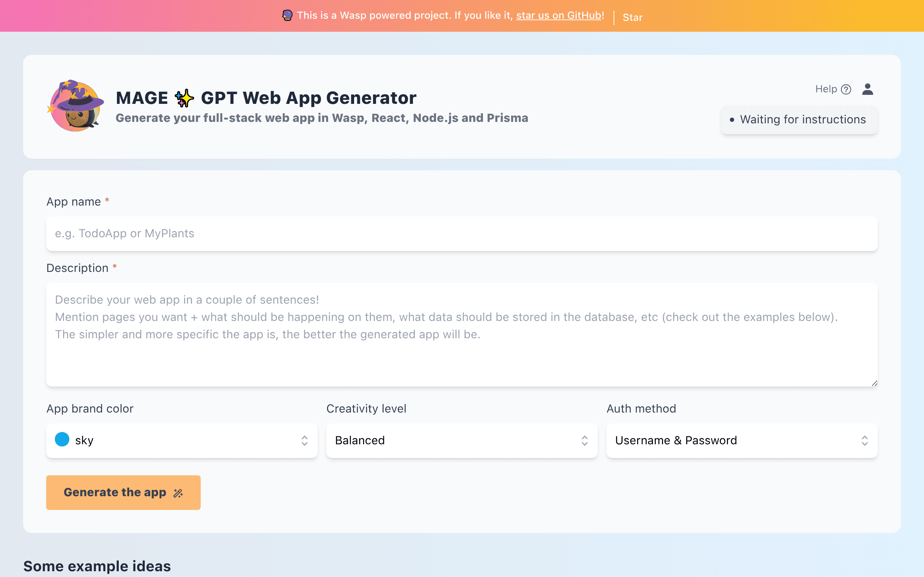Click the magic wand icon on Generate button
924x577 pixels.
178,493
